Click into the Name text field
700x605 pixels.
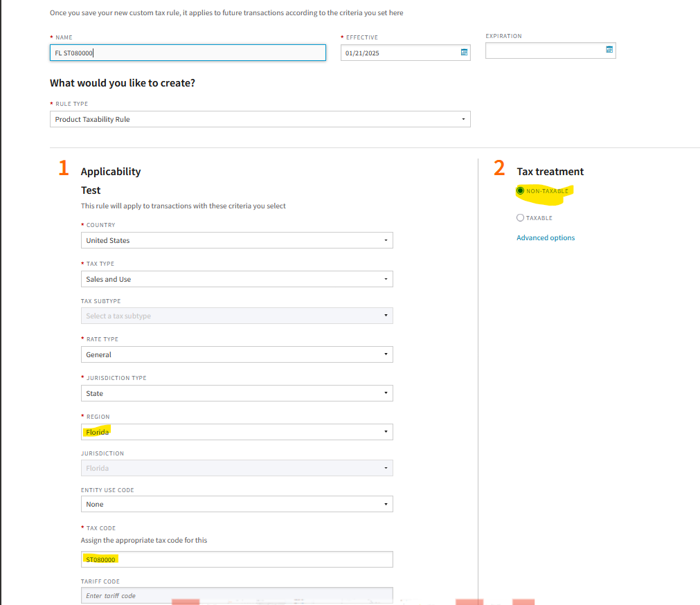(187, 53)
